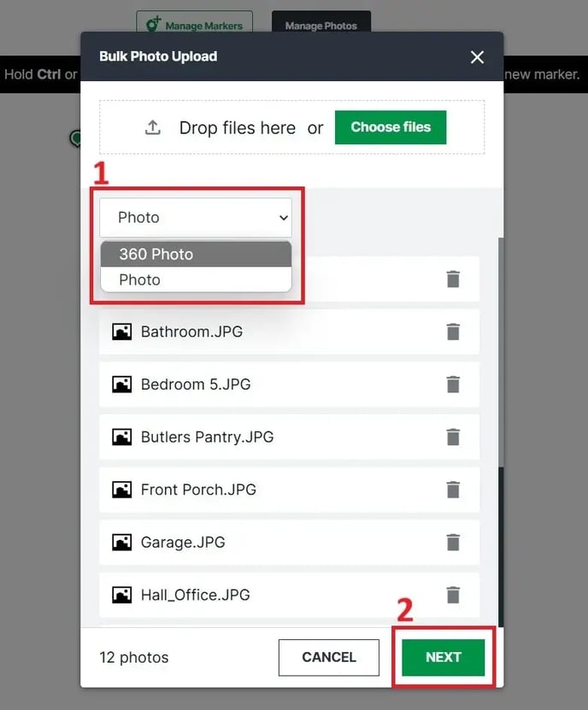This screenshot has height=710, width=588.
Task: Delete the Bathroom.JPG file with trash icon
Action: [x=453, y=332]
